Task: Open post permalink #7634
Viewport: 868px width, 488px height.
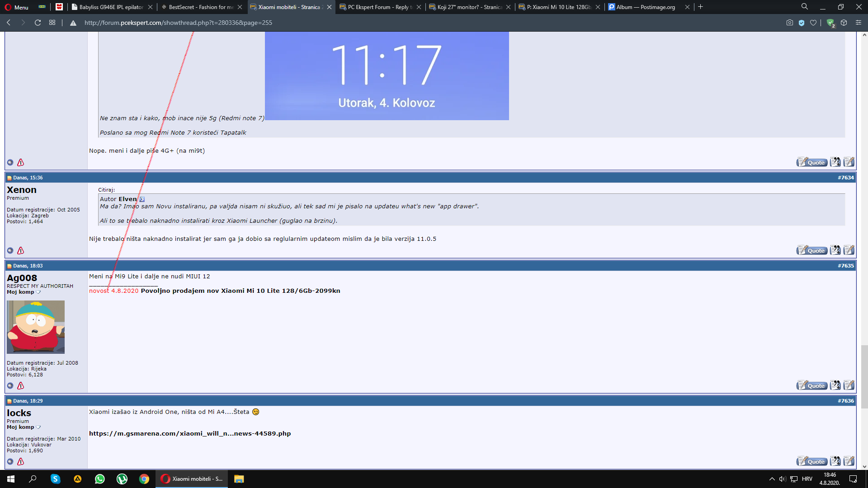Action: 846,178
